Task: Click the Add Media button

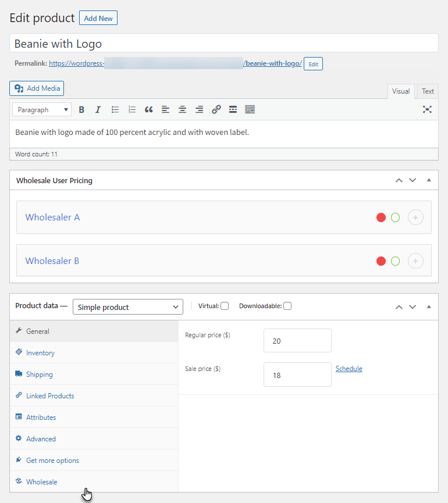Action: click(x=37, y=88)
